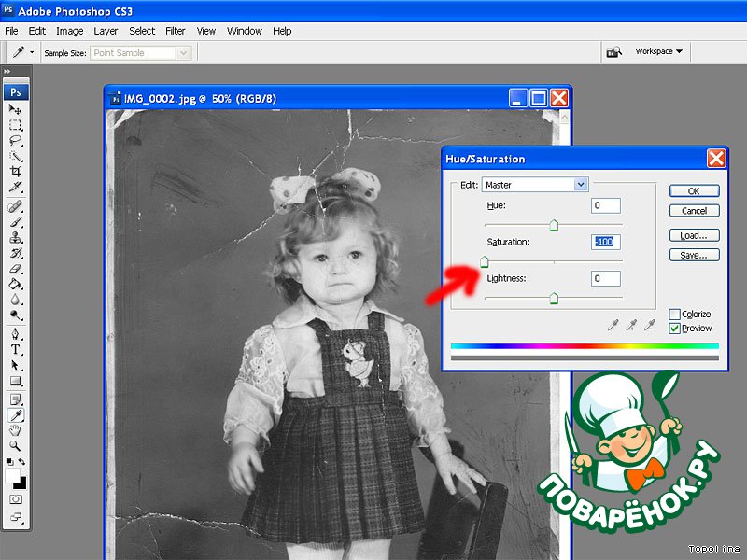Viewport: 747px width, 560px height.
Task: Click the Load... button
Action: (694, 235)
